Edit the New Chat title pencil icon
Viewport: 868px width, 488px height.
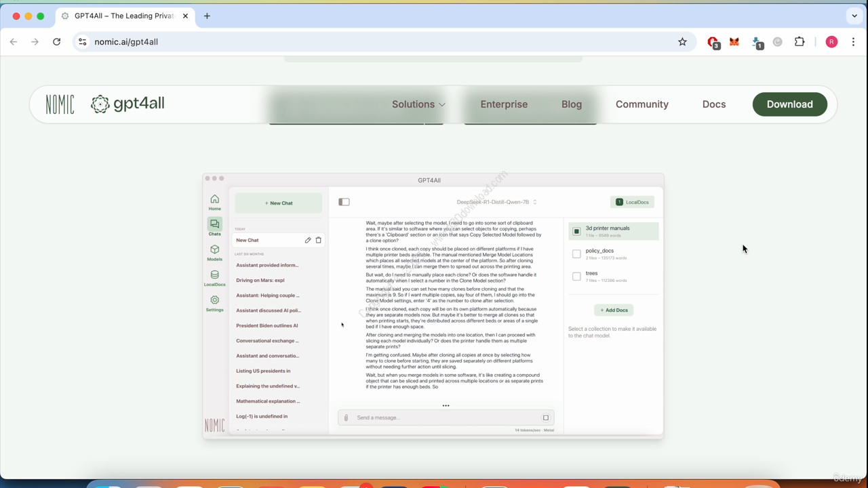(308, 240)
